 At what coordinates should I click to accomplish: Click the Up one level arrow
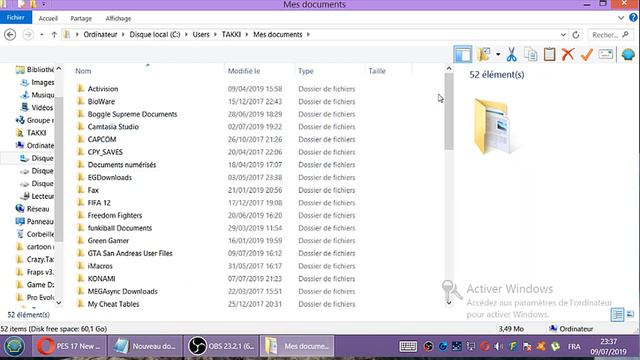[54, 35]
